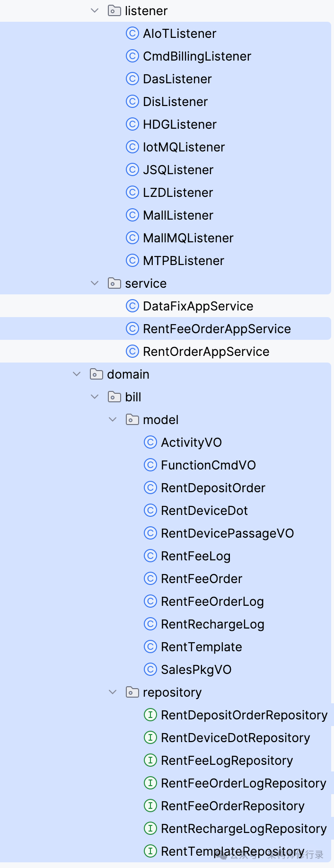Click the service folder icon
The image size is (334, 868).
(114, 283)
